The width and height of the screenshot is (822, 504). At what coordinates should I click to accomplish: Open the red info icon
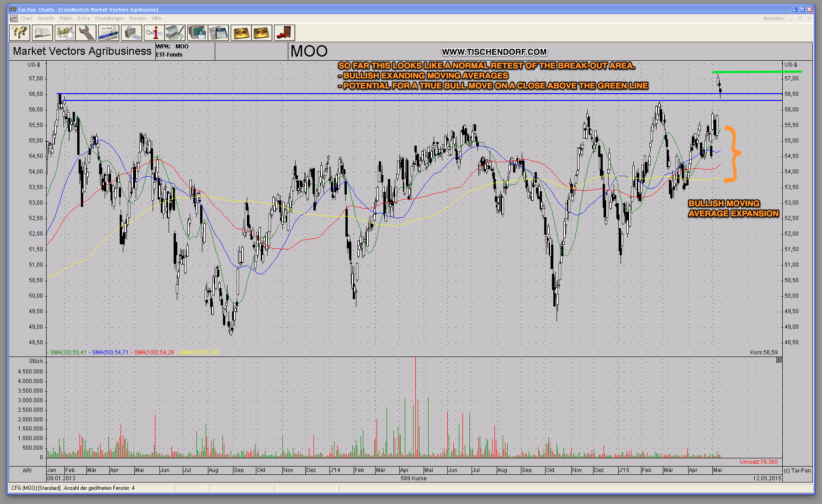tap(154, 33)
